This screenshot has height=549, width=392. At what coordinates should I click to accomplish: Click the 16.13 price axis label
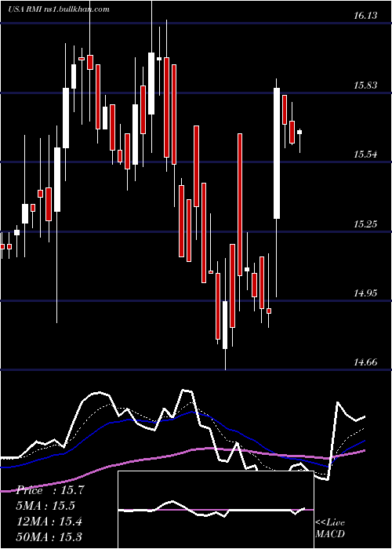click(365, 16)
